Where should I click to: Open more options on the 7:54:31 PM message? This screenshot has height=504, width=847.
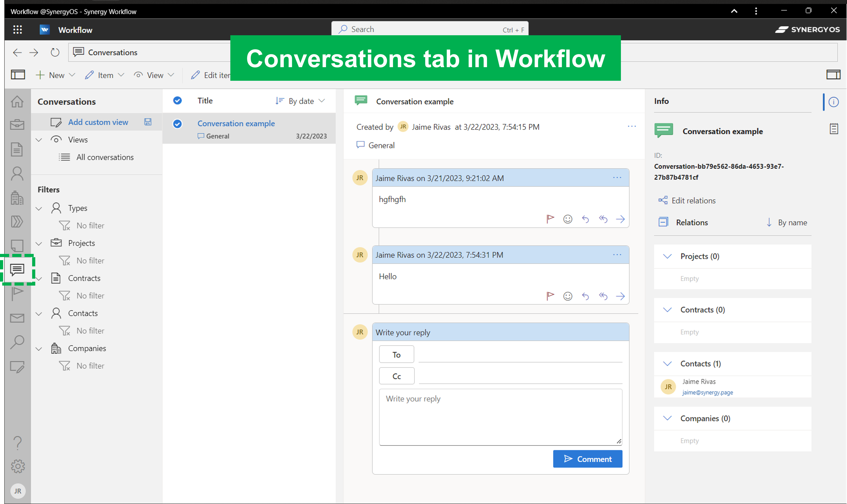[617, 255]
